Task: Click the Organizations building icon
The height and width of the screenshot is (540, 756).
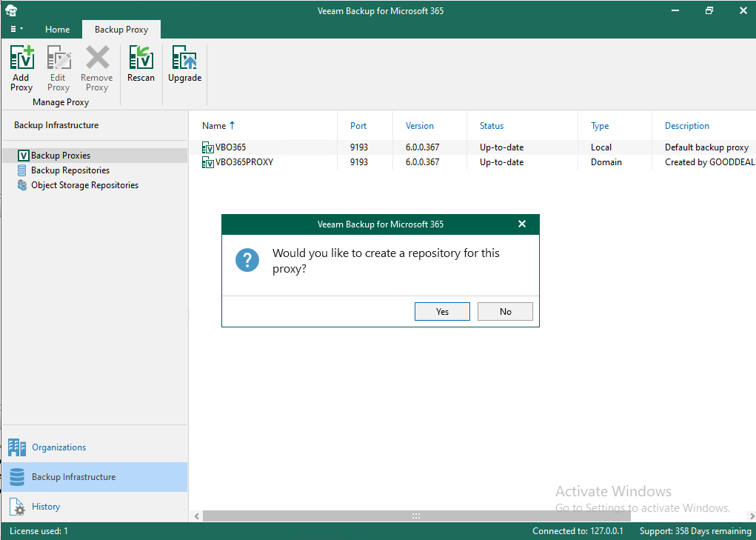Action: click(x=17, y=447)
